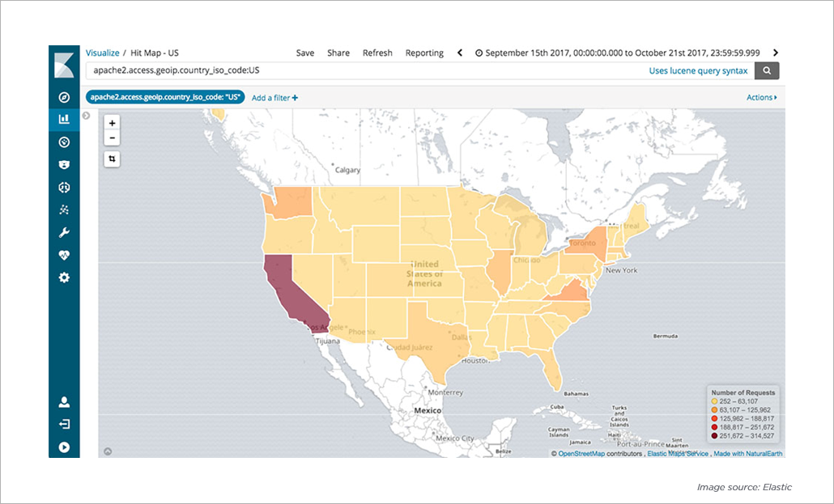834x504 pixels.
Task: Run the search with the magnifier button
Action: point(766,70)
